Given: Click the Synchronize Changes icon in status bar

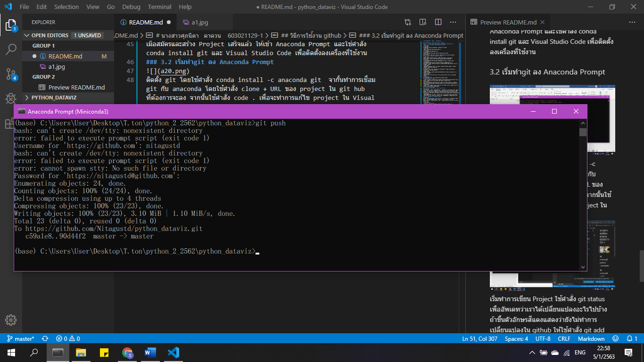Looking at the screenshot, I should (x=45, y=338).
